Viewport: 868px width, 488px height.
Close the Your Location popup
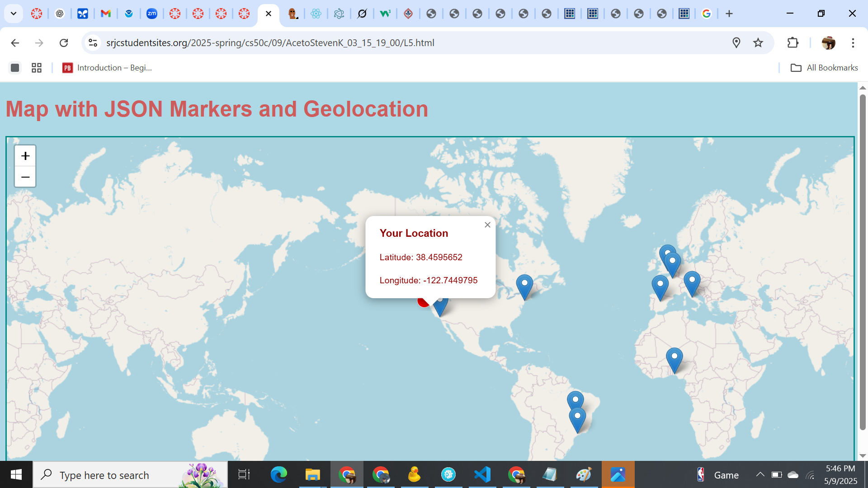click(487, 225)
